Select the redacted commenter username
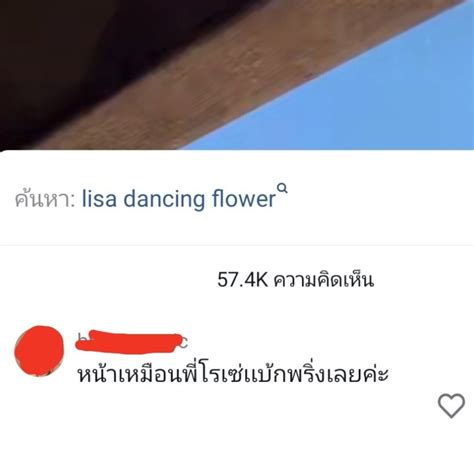 [132, 341]
